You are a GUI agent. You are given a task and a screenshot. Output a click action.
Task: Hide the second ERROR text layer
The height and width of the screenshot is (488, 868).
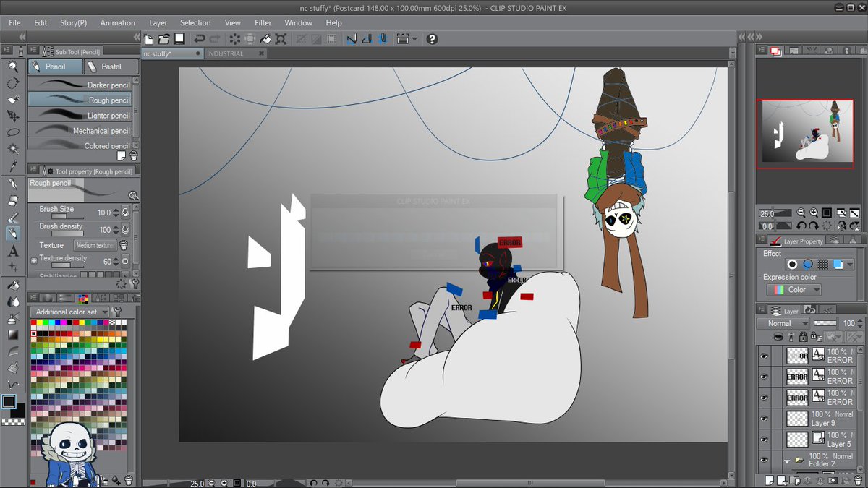[x=764, y=377]
